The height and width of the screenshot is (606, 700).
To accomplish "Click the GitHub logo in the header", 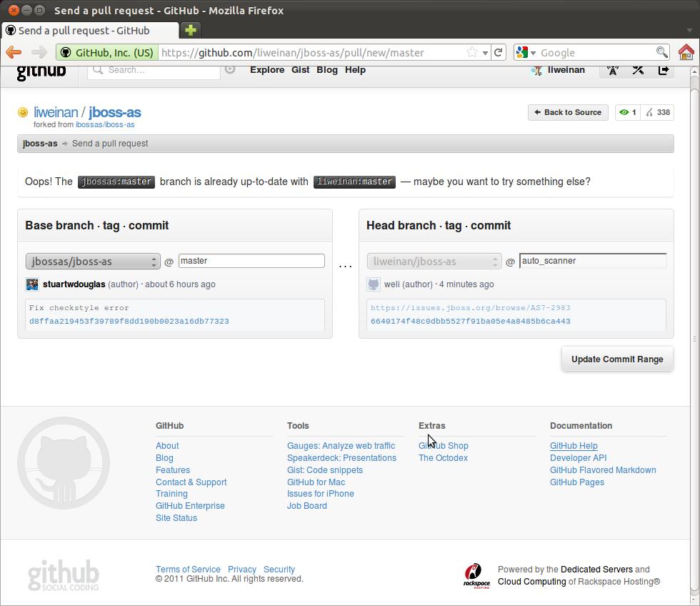I will [41, 71].
